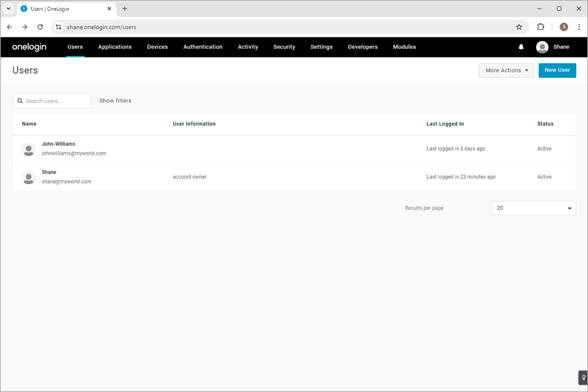Open the tab search chevron
Screen dimensions: 588x392
8,8
